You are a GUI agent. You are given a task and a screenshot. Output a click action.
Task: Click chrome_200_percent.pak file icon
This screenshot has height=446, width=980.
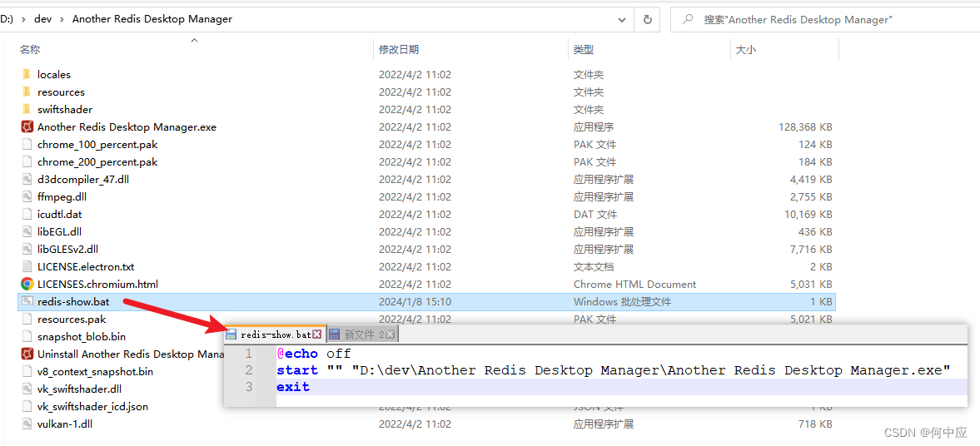coord(27,161)
